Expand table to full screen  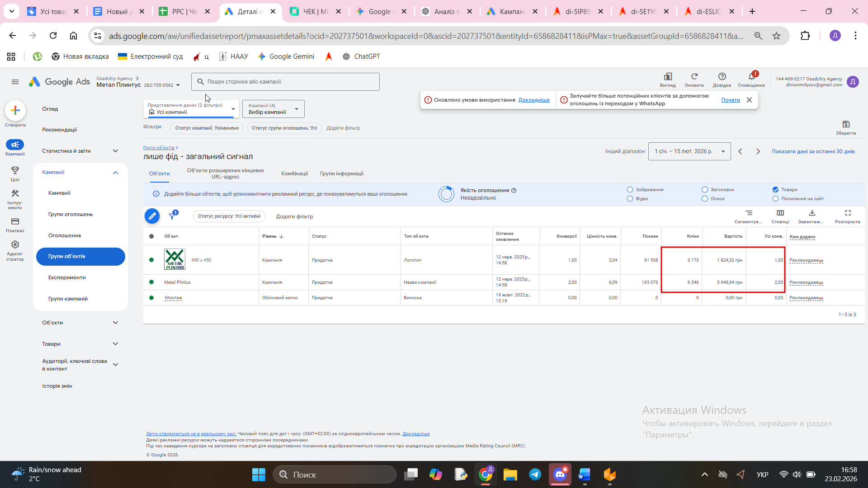[848, 213]
